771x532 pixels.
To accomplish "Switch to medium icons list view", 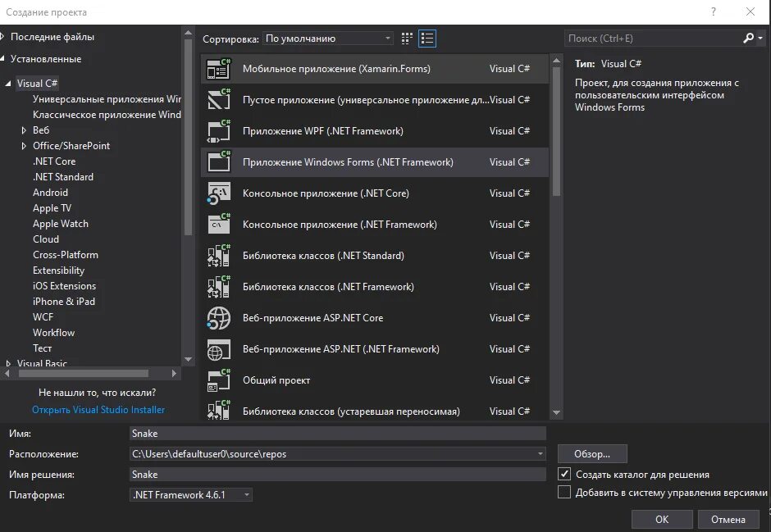I will [427, 39].
